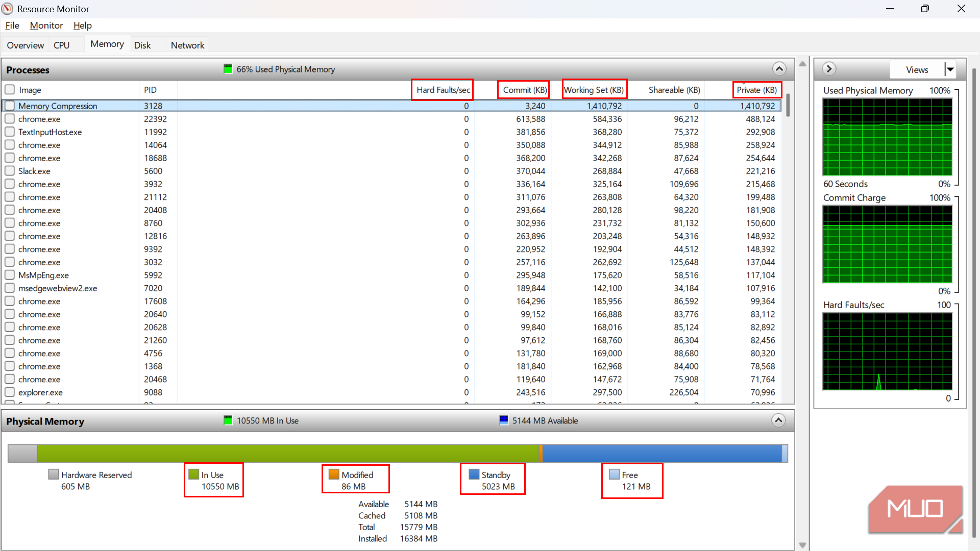Click the light blue Free legend square
The height and width of the screenshot is (551, 980).
tap(614, 474)
